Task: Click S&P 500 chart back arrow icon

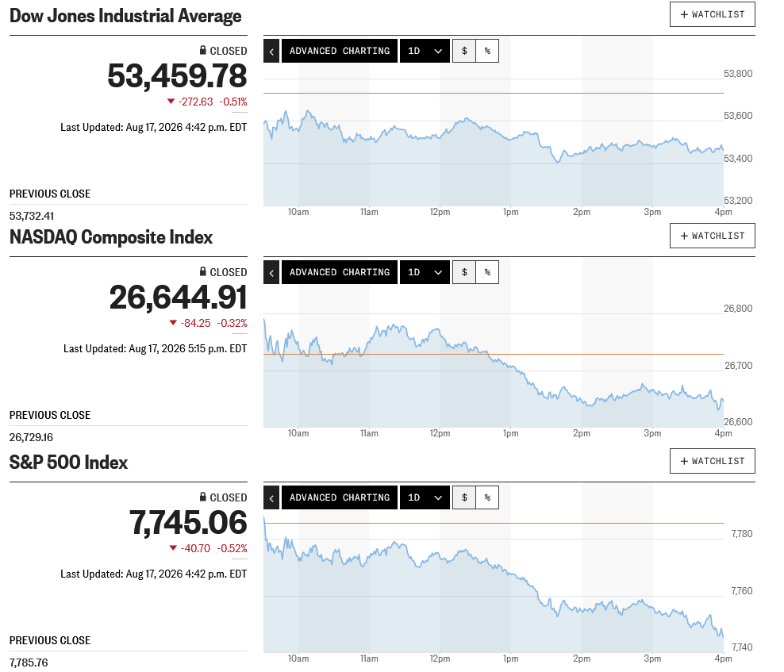Action: pos(271,498)
